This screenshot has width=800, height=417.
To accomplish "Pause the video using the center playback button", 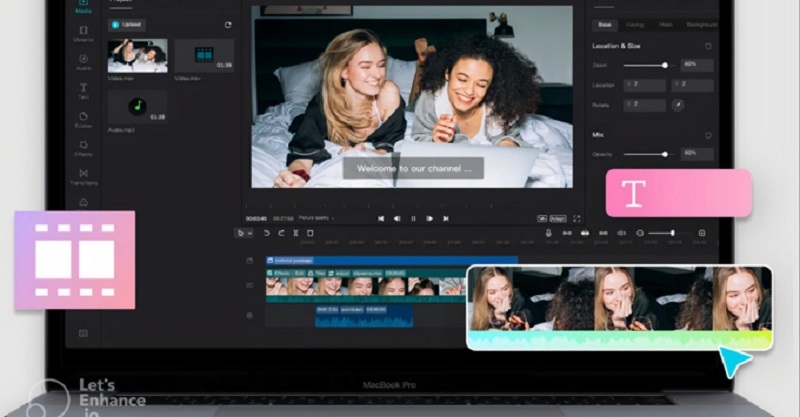I will click(x=413, y=218).
